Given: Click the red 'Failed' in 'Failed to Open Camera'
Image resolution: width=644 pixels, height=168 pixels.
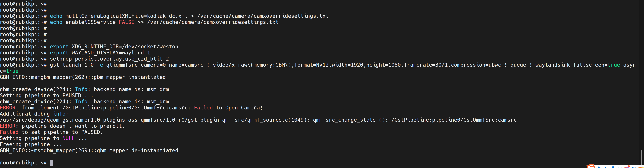Looking at the screenshot, I should (203, 108).
